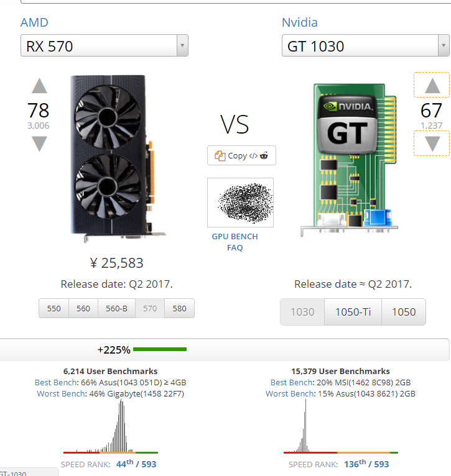
Task: Upvote the AMD RX 570
Action: (x=39, y=86)
